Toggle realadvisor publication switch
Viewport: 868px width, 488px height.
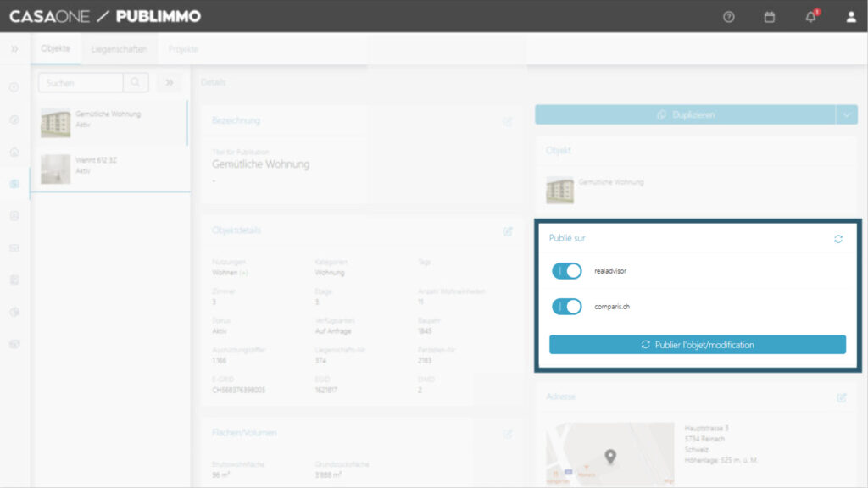pos(567,271)
